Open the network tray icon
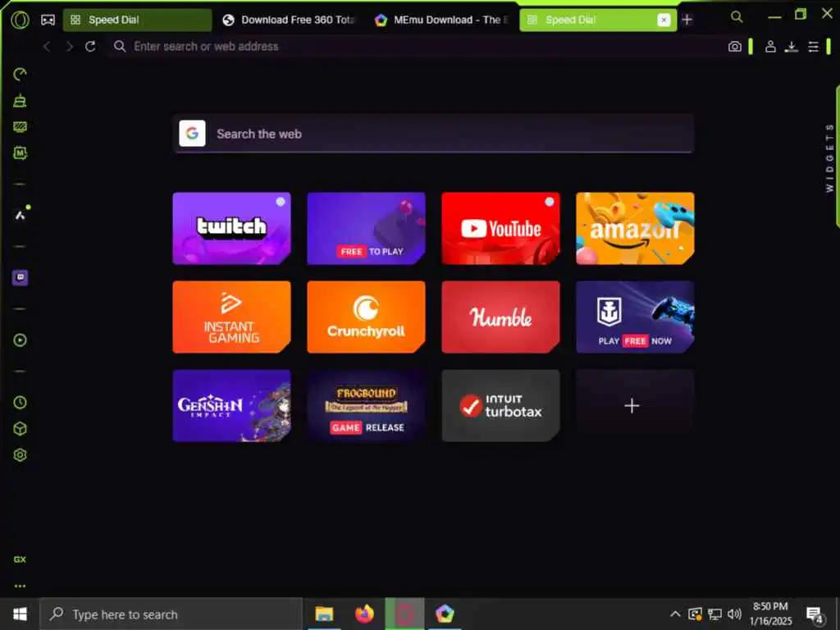This screenshot has height=630, width=840. click(x=714, y=614)
